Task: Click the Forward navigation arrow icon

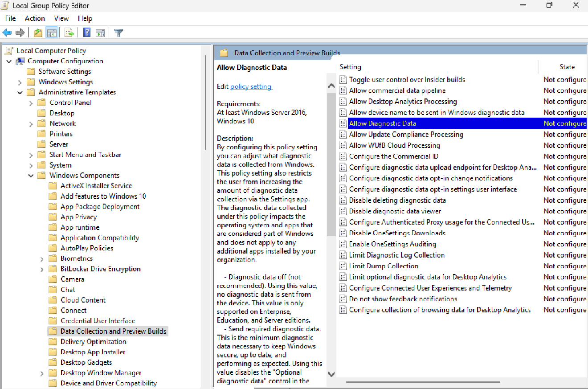Action: tap(20, 32)
